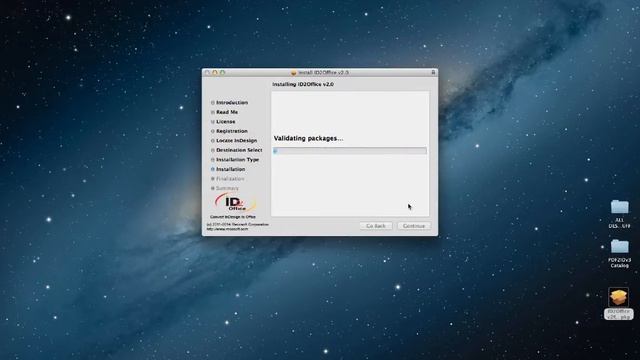Screen dimensions: 640x360
Task: Click the Convert InDesign to Office caption
Action: coord(233,217)
